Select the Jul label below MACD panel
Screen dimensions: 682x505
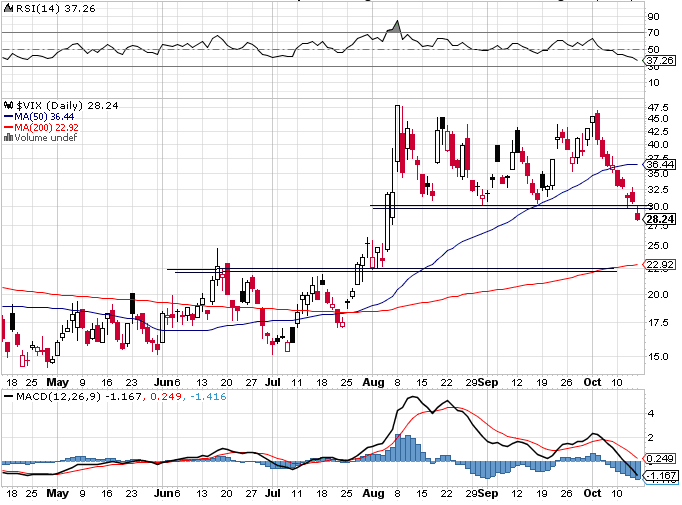pos(273,493)
